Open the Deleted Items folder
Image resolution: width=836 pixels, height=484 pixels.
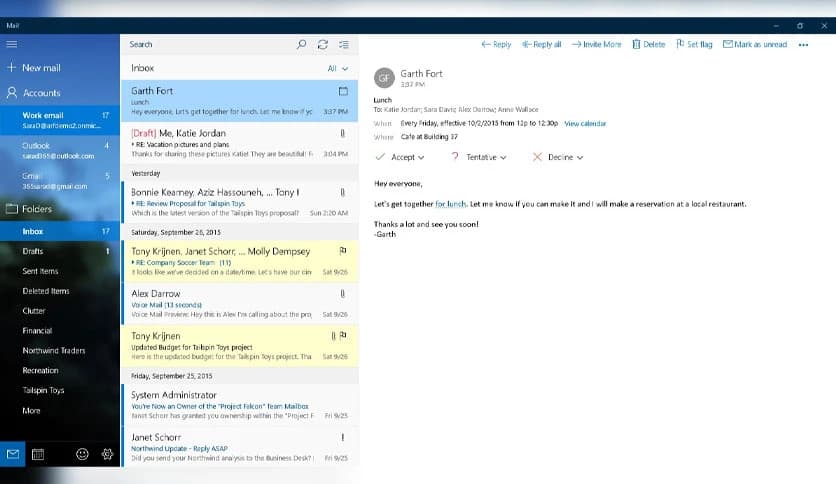[x=60, y=291]
